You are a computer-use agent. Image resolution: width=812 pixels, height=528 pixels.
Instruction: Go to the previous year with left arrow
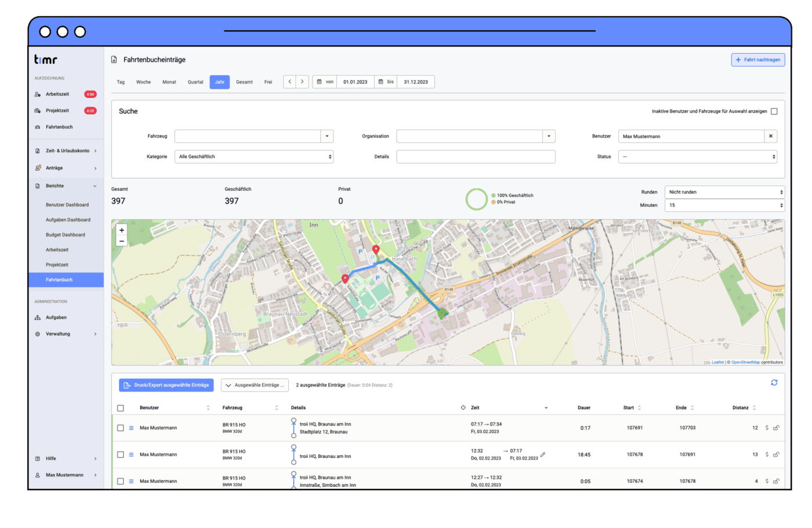coord(290,82)
